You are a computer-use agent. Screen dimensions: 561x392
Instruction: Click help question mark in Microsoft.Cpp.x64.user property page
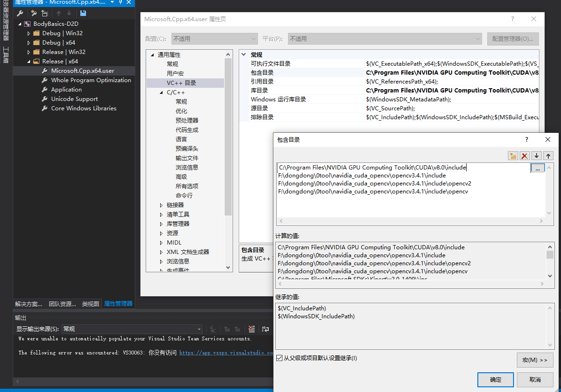click(512, 19)
